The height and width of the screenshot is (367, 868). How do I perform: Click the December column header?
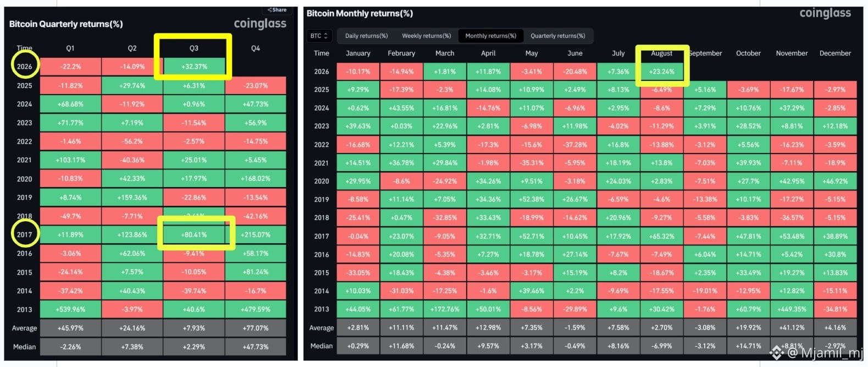coord(834,53)
